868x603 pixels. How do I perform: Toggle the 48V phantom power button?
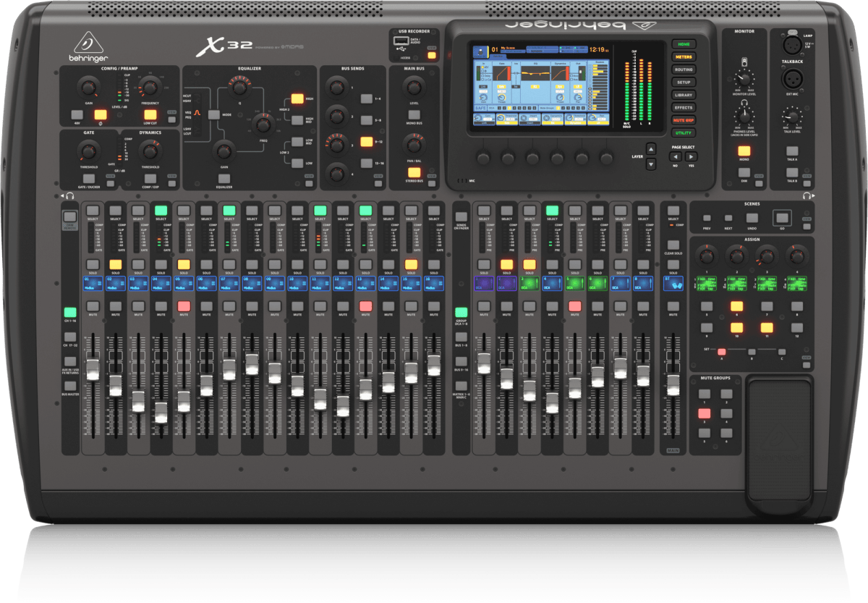[77, 114]
